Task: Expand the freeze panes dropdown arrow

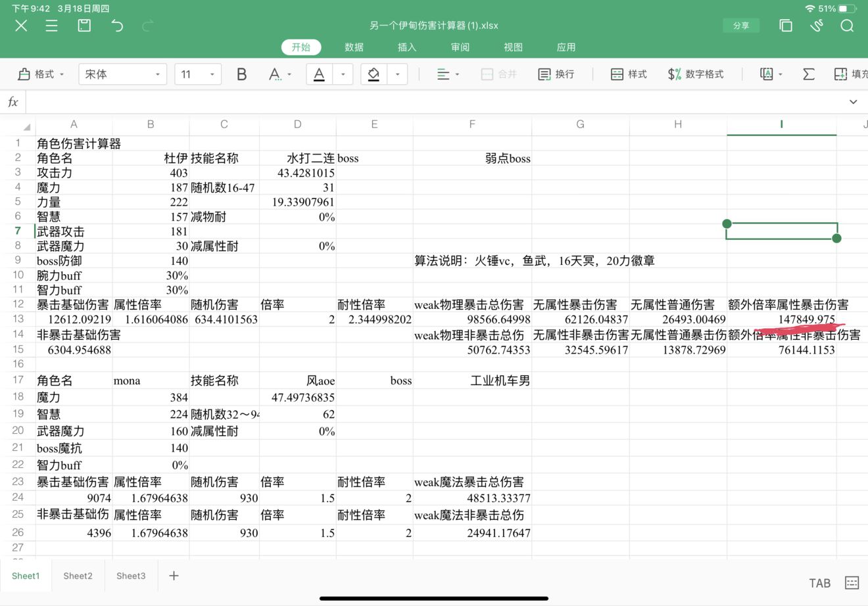Action: point(781,75)
